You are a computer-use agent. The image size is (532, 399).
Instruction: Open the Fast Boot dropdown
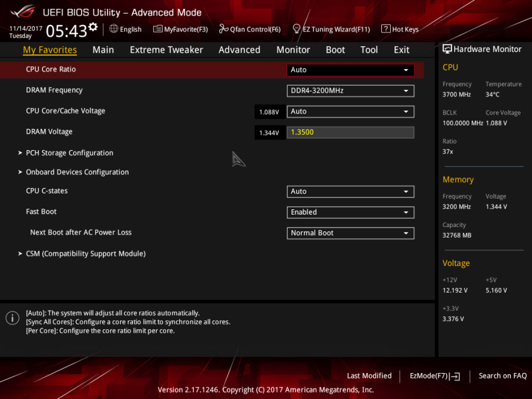(x=350, y=212)
